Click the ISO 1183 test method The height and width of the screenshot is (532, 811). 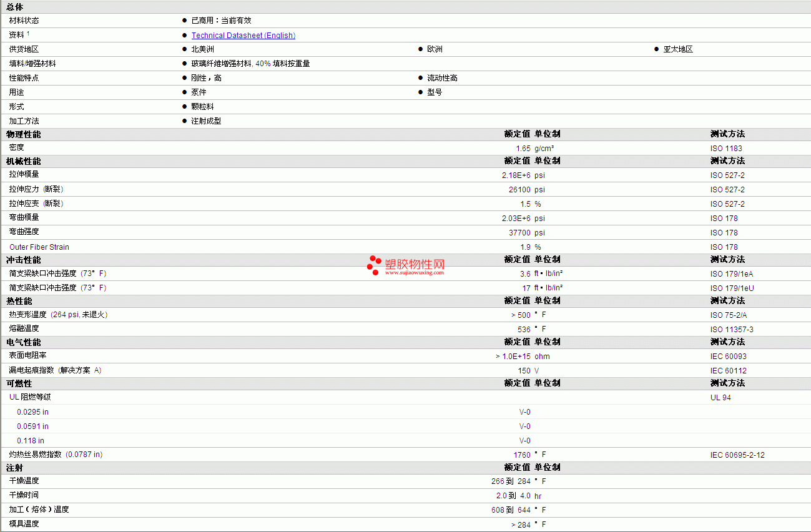pos(726,149)
